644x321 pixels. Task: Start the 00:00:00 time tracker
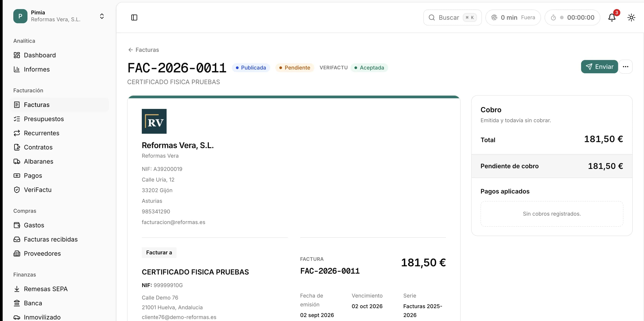(572, 17)
